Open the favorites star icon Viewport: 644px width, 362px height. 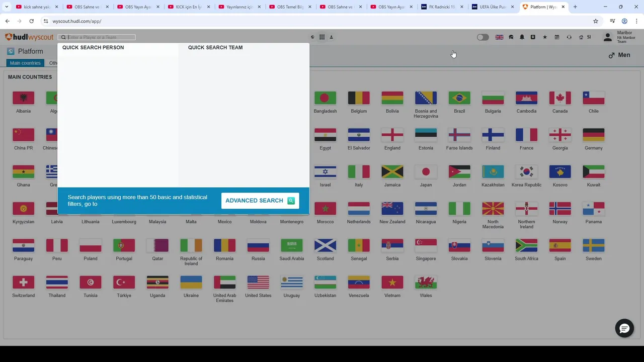[x=545, y=37]
